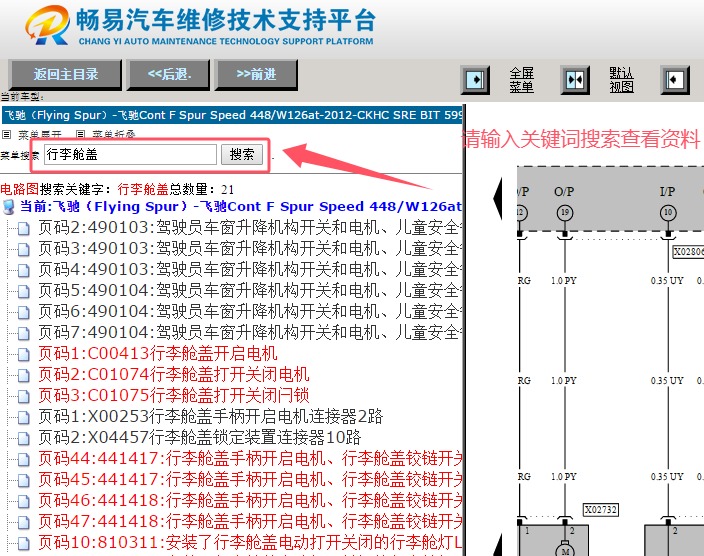Open 页码45:441417 luggage handle motor page
This screenshot has width=704, height=556.
[x=250, y=480]
